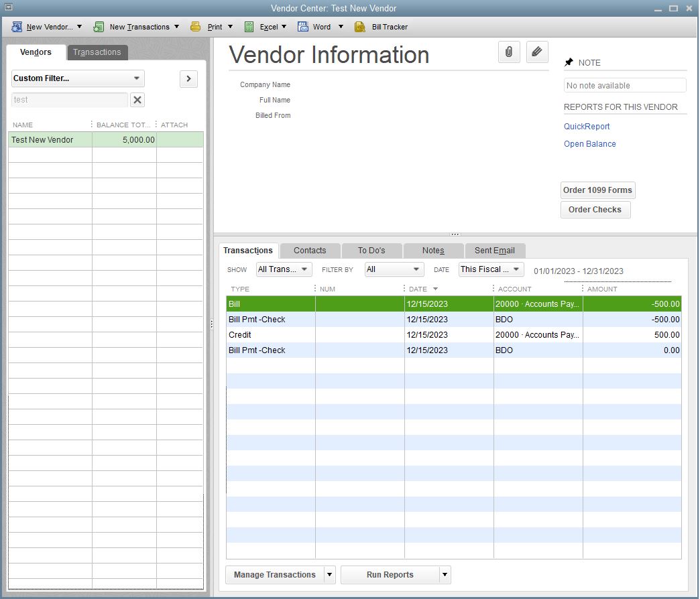Sort vendors by Name column header

(x=50, y=125)
